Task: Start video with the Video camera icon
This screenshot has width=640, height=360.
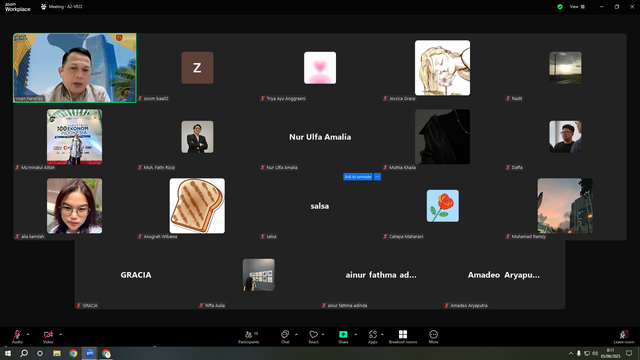Action: point(48,336)
